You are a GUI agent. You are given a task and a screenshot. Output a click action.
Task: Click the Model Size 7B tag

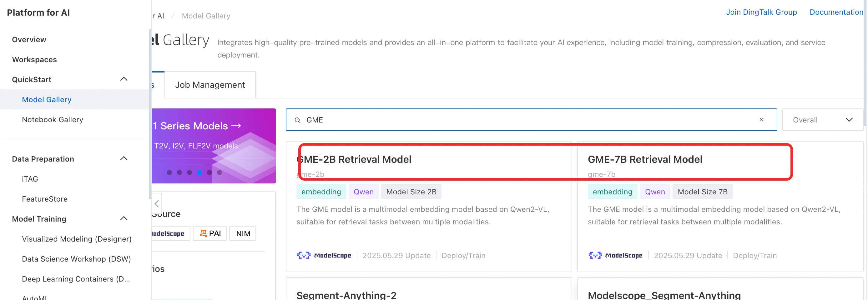coord(703,192)
